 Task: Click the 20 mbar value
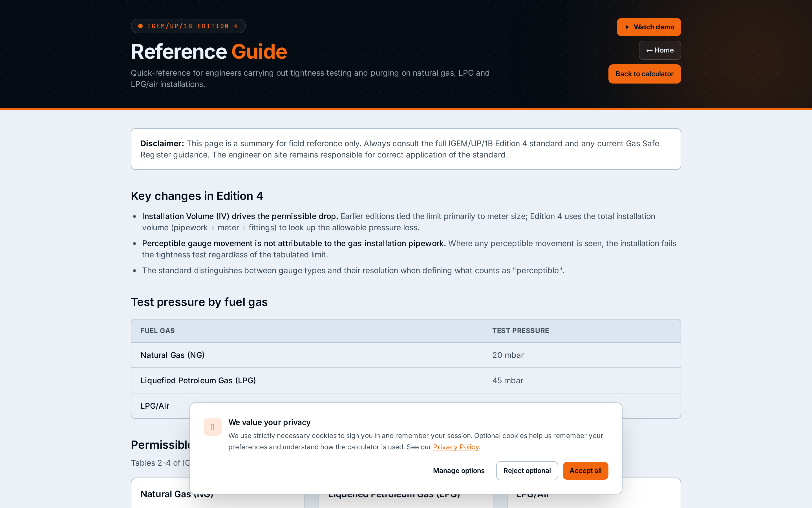tap(508, 355)
